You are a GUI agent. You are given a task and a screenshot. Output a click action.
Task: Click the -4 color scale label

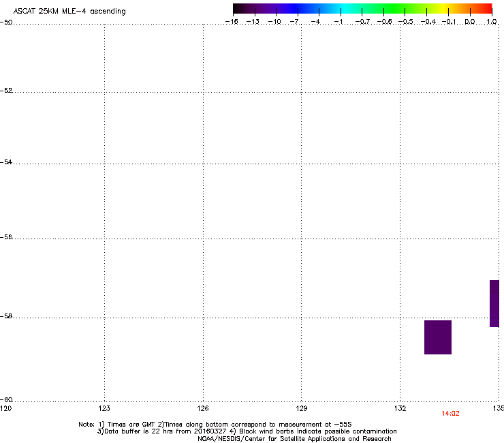pyautogui.click(x=315, y=22)
